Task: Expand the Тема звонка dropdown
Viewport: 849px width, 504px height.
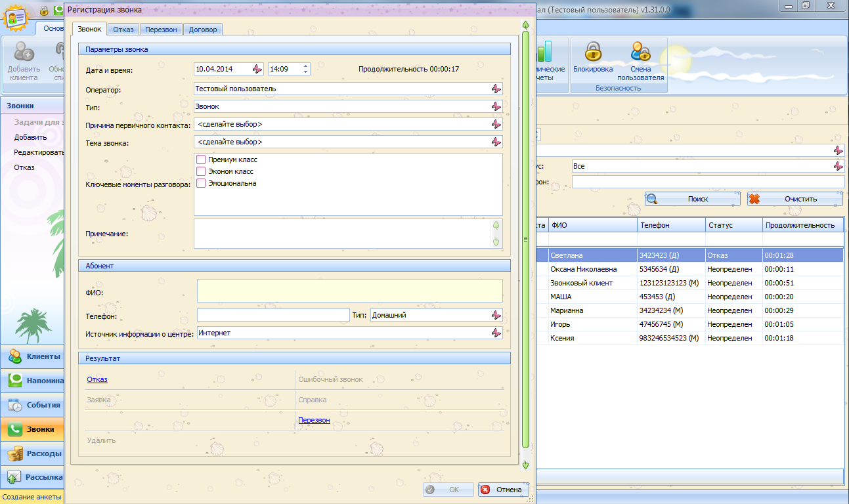Action: [496, 142]
